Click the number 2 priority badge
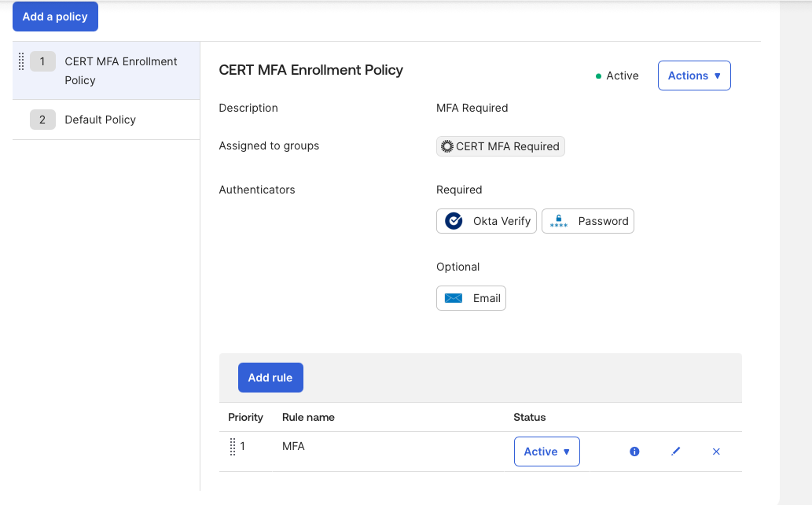Image resolution: width=812 pixels, height=505 pixels. coord(42,120)
